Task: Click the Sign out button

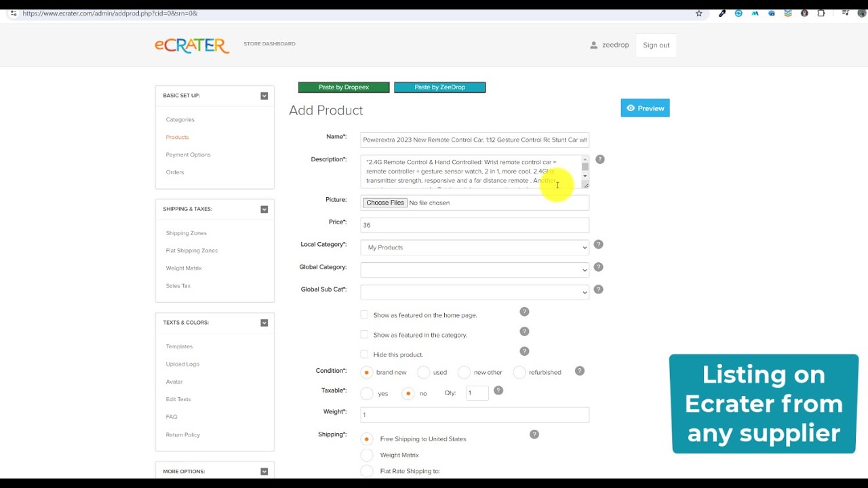Action: coord(656,45)
